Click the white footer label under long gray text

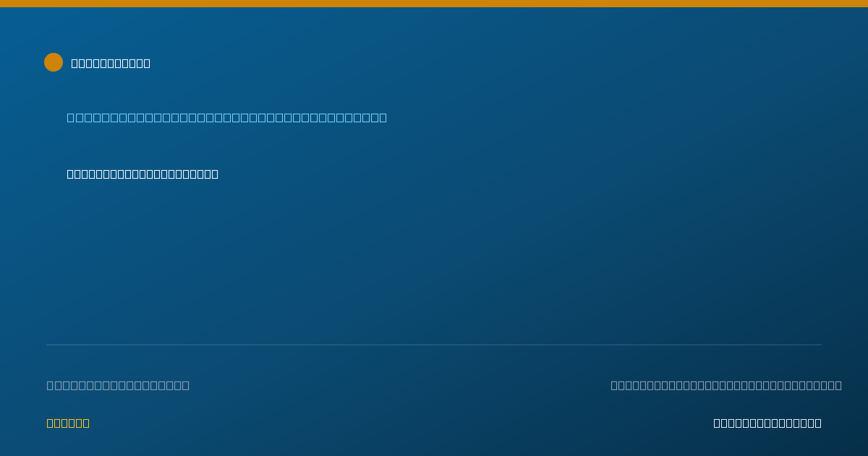767,423
